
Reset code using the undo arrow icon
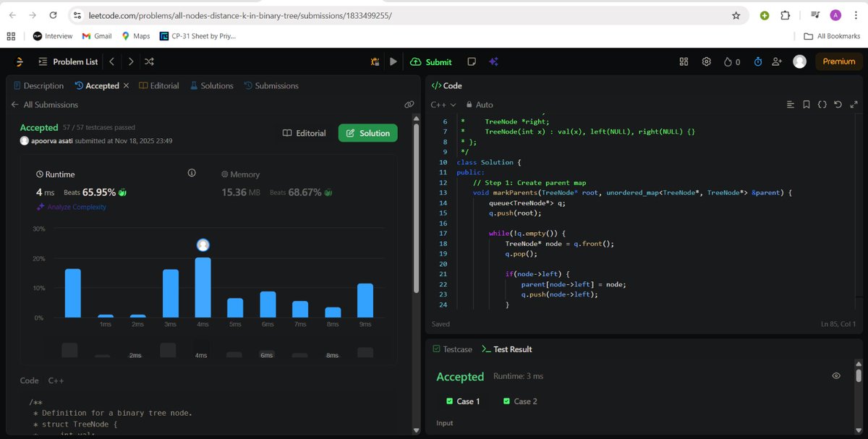838,104
